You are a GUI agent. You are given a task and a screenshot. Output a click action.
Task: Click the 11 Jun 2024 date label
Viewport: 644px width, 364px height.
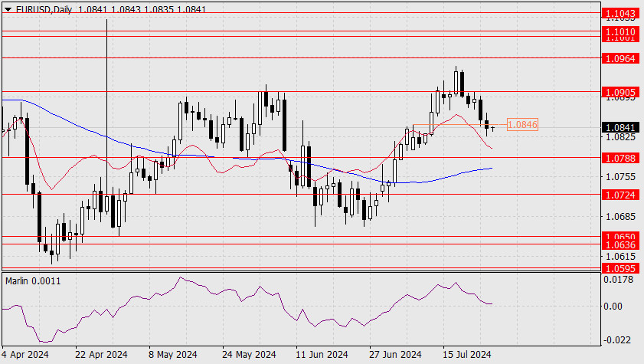[322, 355]
